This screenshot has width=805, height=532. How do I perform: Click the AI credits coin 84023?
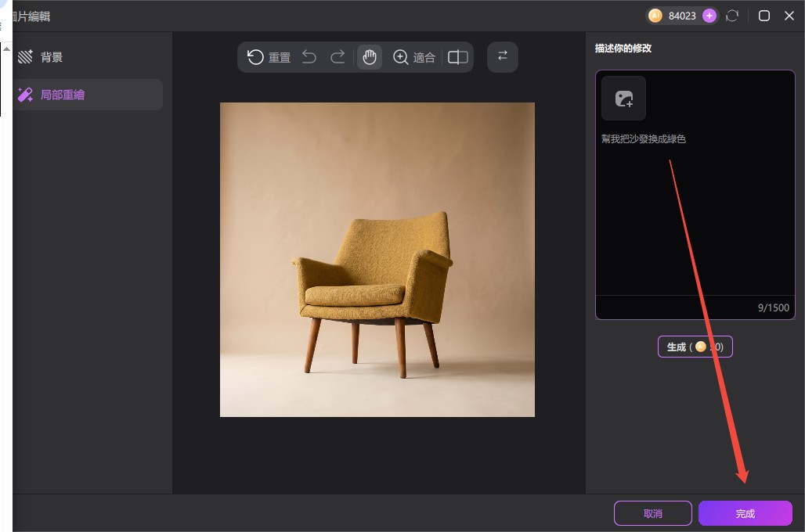[672, 16]
